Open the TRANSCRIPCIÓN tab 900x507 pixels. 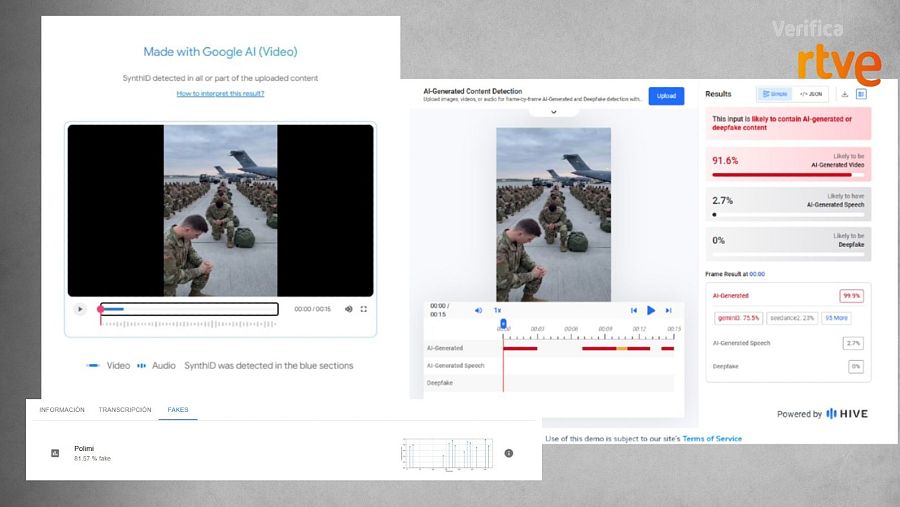[125, 410]
